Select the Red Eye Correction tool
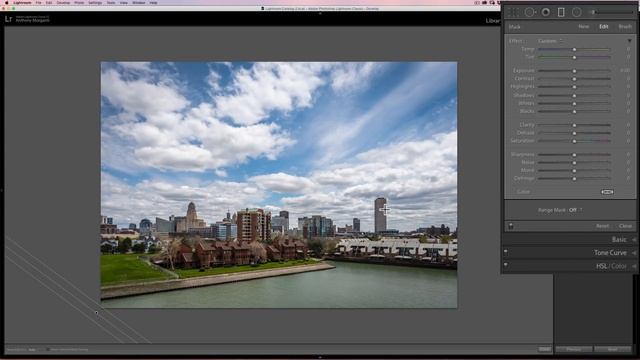 click(x=546, y=12)
